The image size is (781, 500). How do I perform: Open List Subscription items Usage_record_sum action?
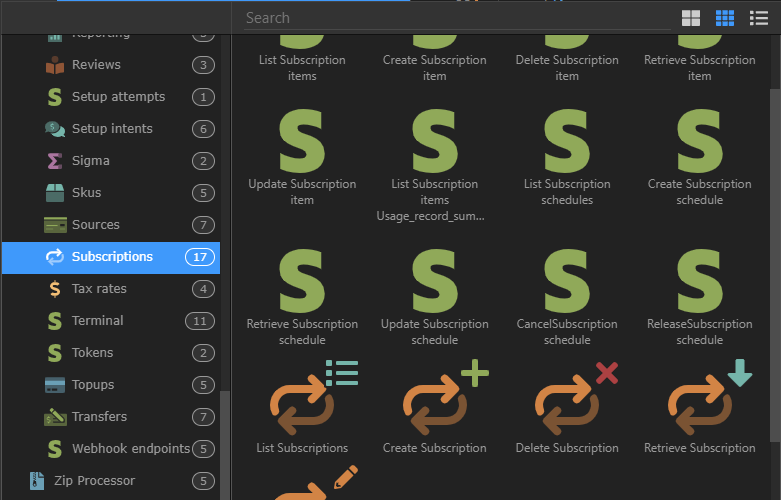[435, 141]
